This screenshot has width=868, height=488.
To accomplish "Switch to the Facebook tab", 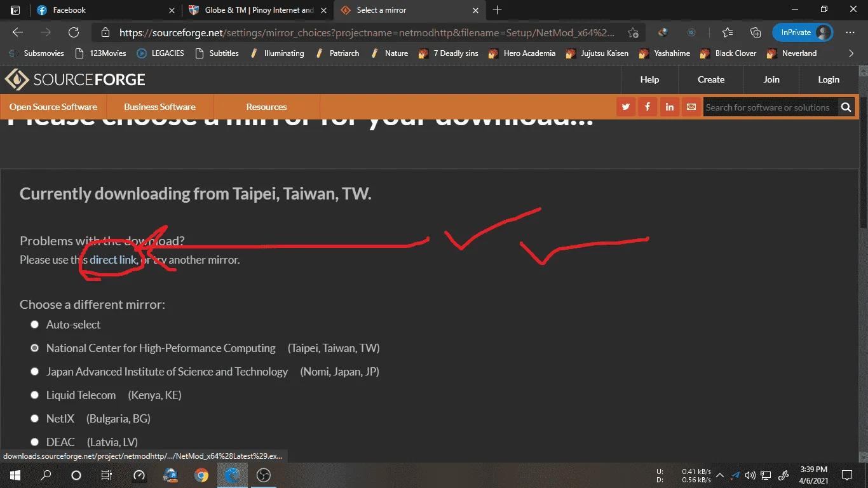I will 105,10.
